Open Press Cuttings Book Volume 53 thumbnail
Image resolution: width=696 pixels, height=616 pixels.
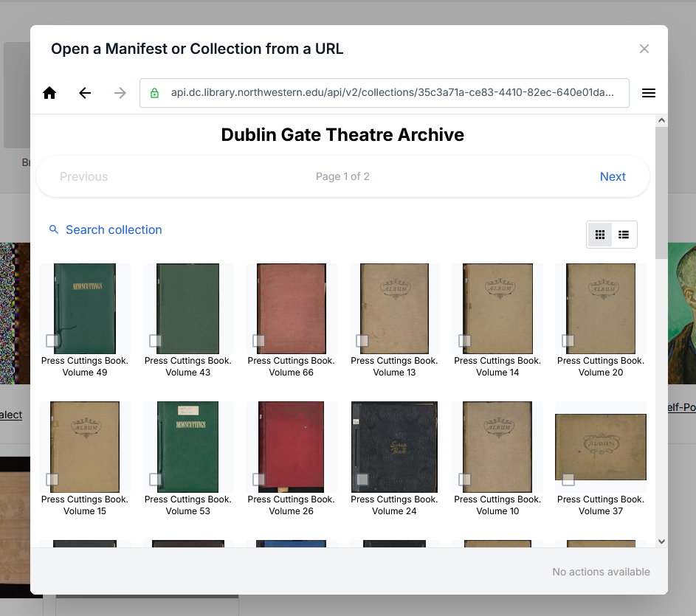click(187, 446)
